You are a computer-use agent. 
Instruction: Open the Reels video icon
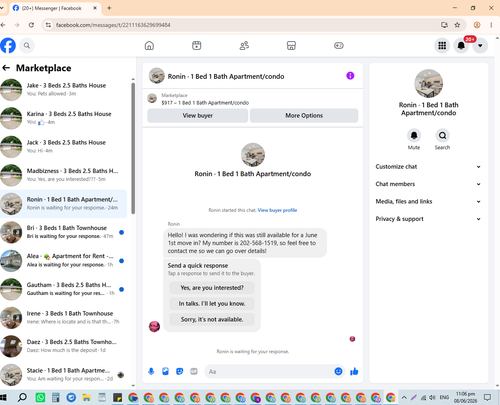(x=197, y=45)
